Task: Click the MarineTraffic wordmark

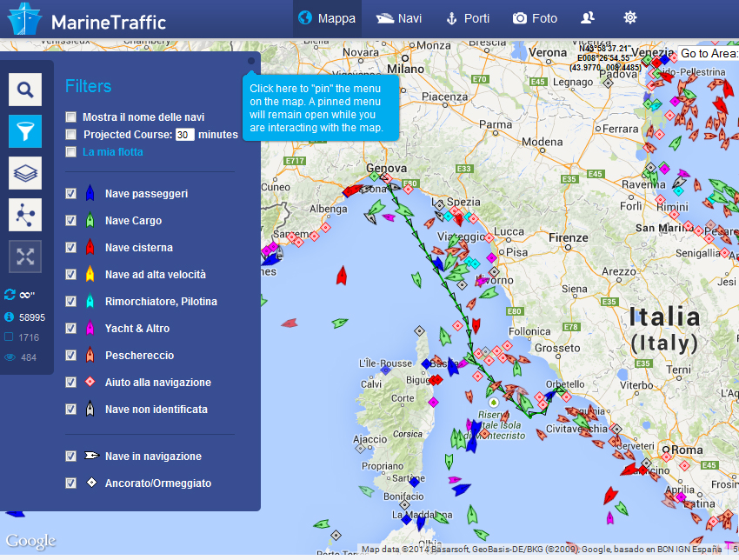Action: click(109, 22)
